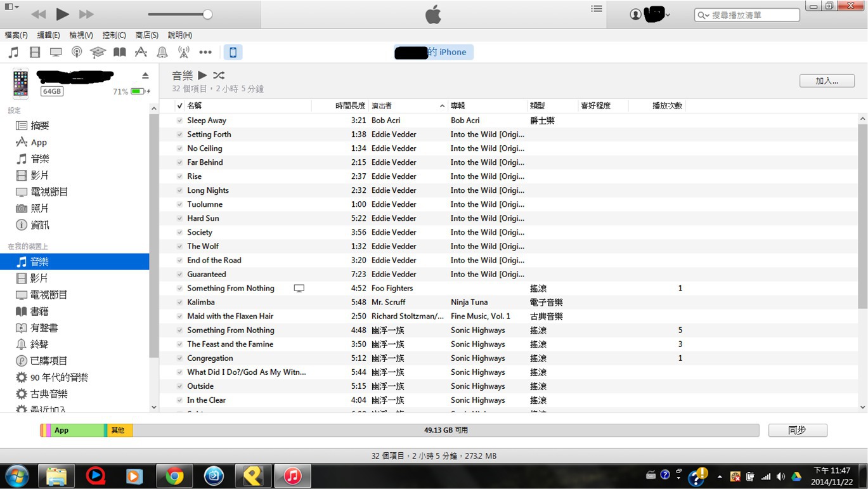Play the device music list
Image resolution: width=868 pixels, height=489 pixels.
202,75
